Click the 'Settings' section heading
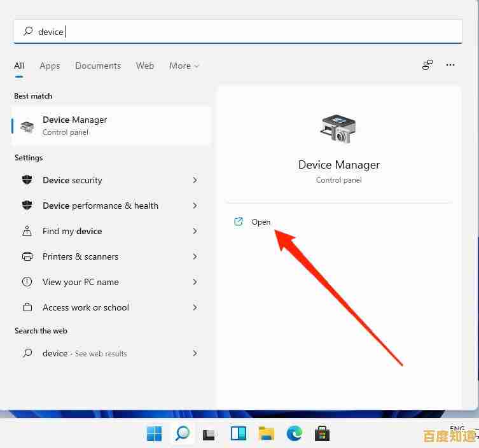479x448 pixels. [x=29, y=158]
